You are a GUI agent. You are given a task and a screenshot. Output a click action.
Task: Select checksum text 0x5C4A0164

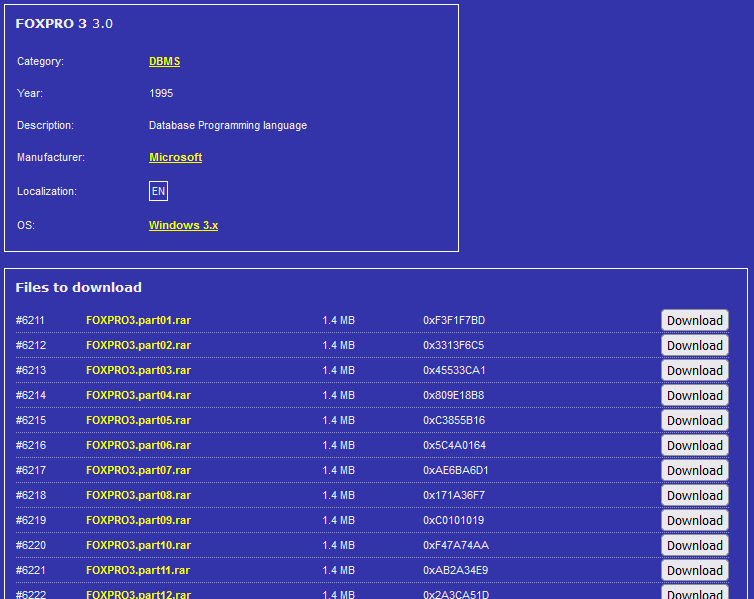(x=454, y=445)
